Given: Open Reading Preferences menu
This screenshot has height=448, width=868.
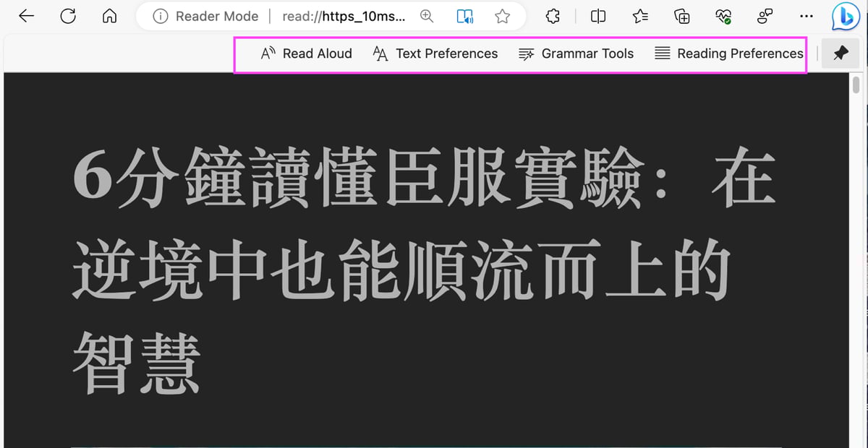Looking at the screenshot, I should [728, 53].
